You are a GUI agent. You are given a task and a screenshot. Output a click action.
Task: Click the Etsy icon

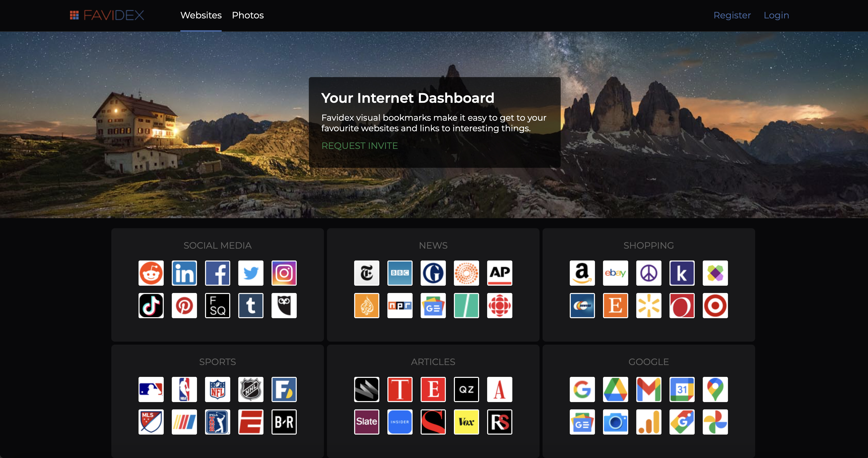pos(615,305)
